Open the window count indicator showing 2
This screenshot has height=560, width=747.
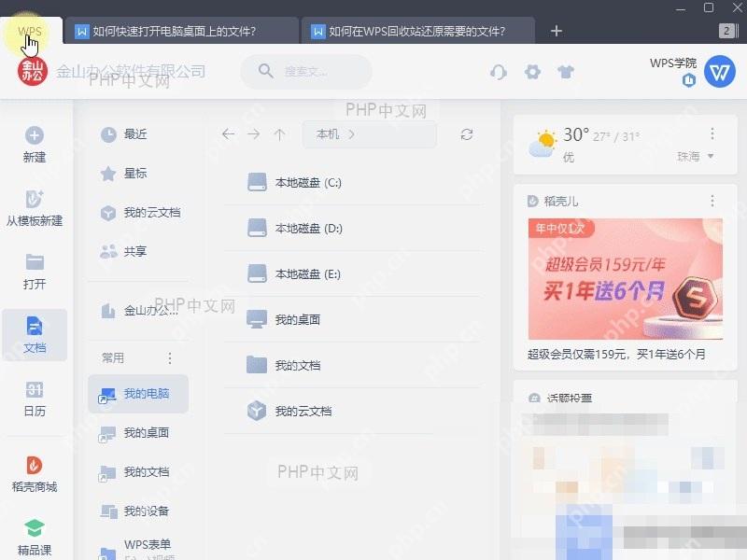728,31
